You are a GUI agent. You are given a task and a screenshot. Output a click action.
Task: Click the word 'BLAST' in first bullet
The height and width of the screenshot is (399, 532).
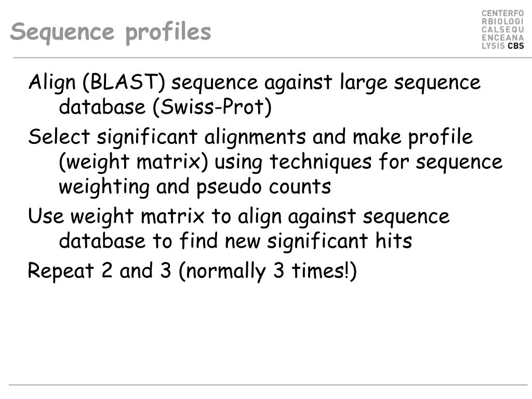click(124, 82)
